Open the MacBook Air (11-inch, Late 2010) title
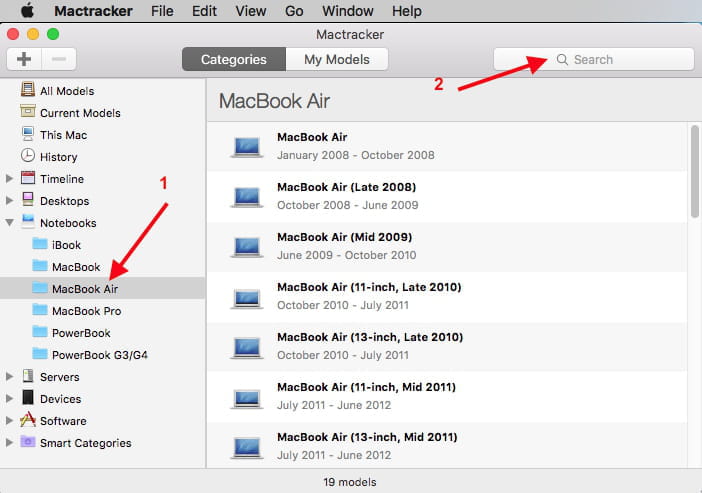This screenshot has width=702, height=493. [x=369, y=287]
